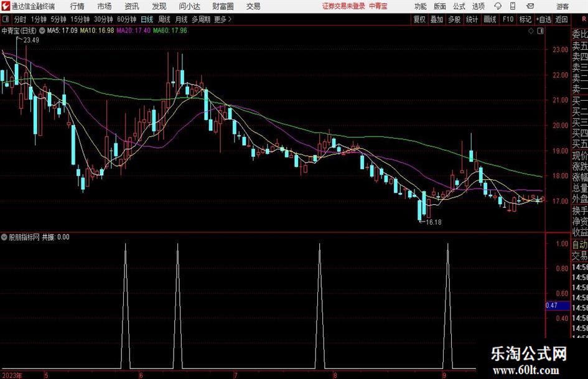Select the 月线 monthly period
588x379 pixels.
coord(181,19)
